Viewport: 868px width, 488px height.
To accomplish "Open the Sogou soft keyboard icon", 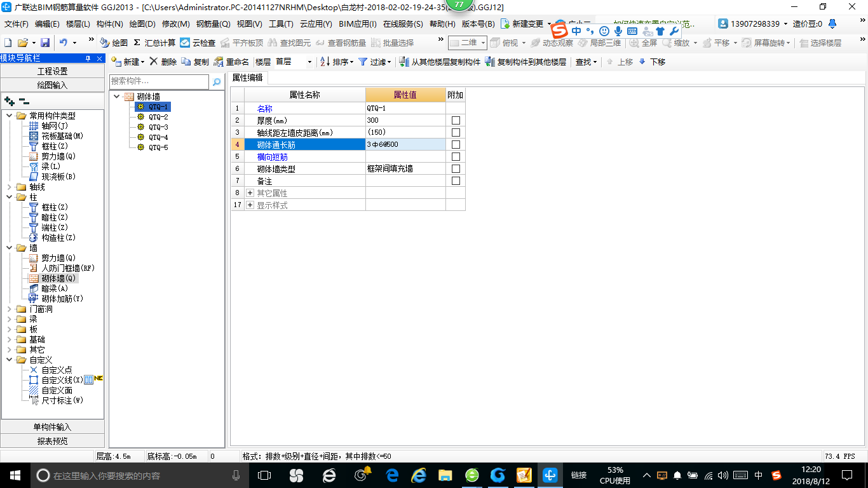I will pos(632,30).
